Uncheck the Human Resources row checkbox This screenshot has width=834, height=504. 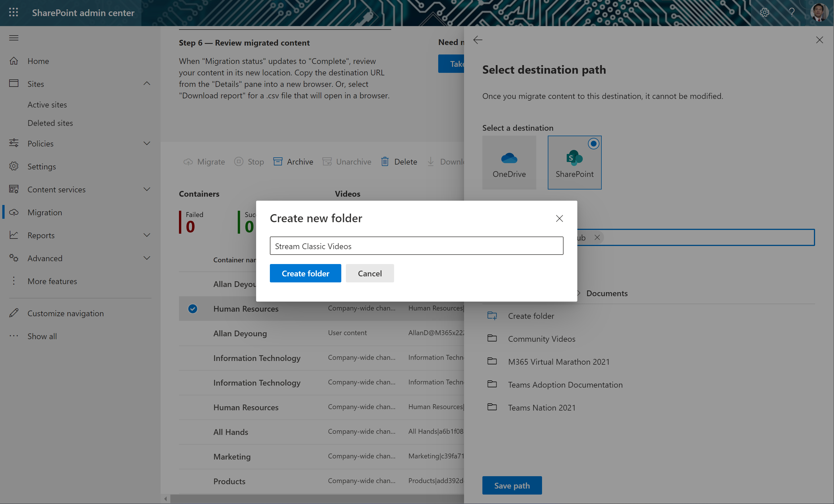[x=193, y=308]
